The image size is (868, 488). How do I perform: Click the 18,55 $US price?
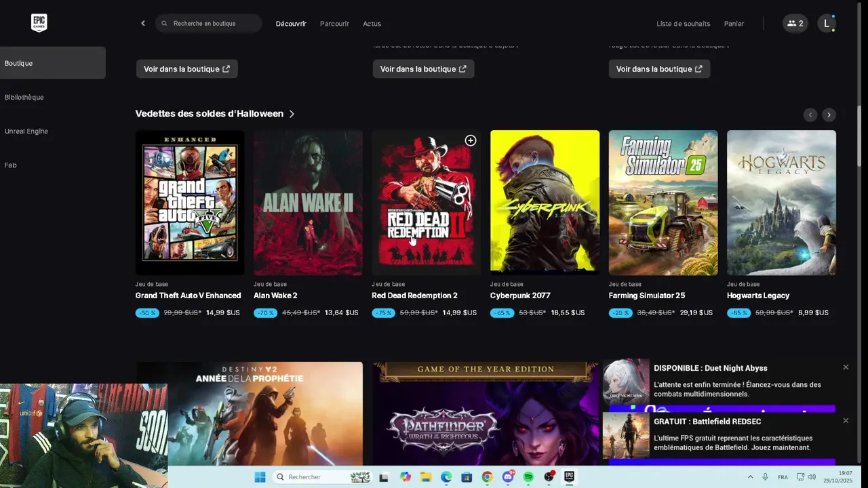click(568, 313)
